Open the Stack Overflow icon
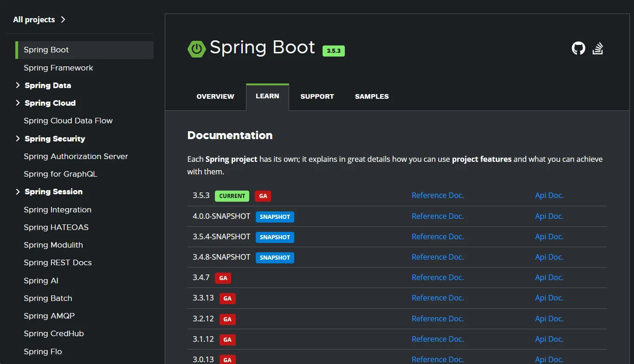This screenshot has height=364, width=634. click(x=598, y=48)
